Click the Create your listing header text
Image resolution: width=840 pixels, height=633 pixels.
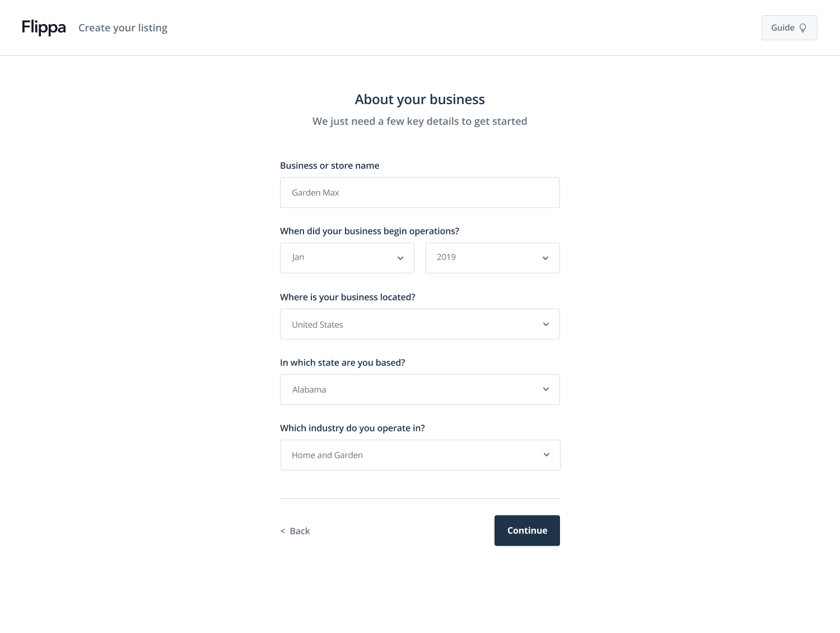[123, 28]
